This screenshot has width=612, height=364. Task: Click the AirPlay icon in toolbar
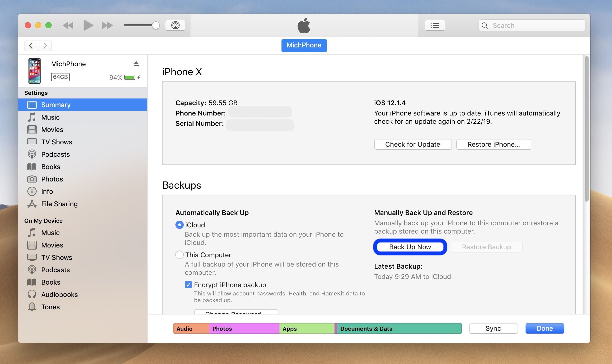click(175, 25)
